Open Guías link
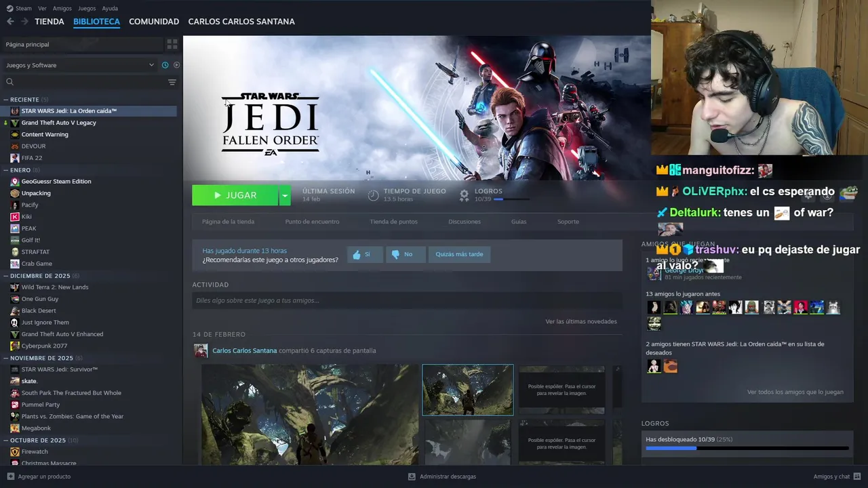Image resolution: width=868 pixels, height=488 pixels. point(519,222)
